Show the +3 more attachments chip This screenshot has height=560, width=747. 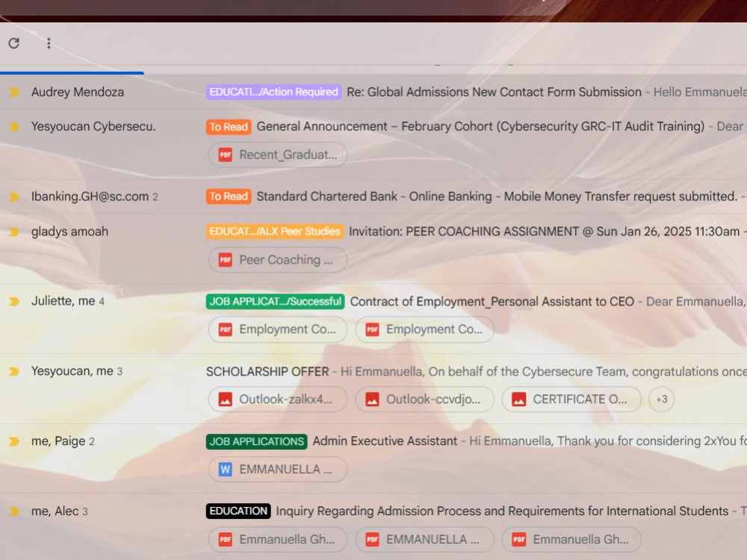click(x=661, y=399)
